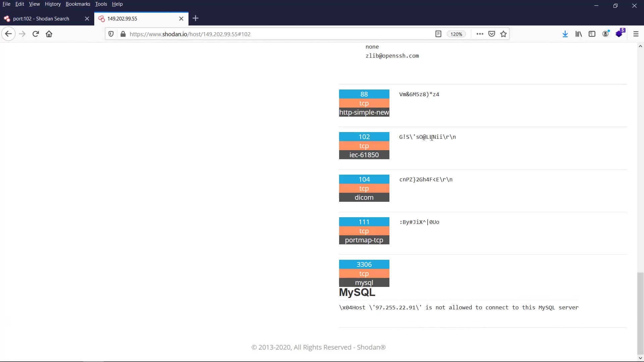Toggle the sidebar view icon
Image resolution: width=644 pixels, height=362 pixels.
[592, 34]
